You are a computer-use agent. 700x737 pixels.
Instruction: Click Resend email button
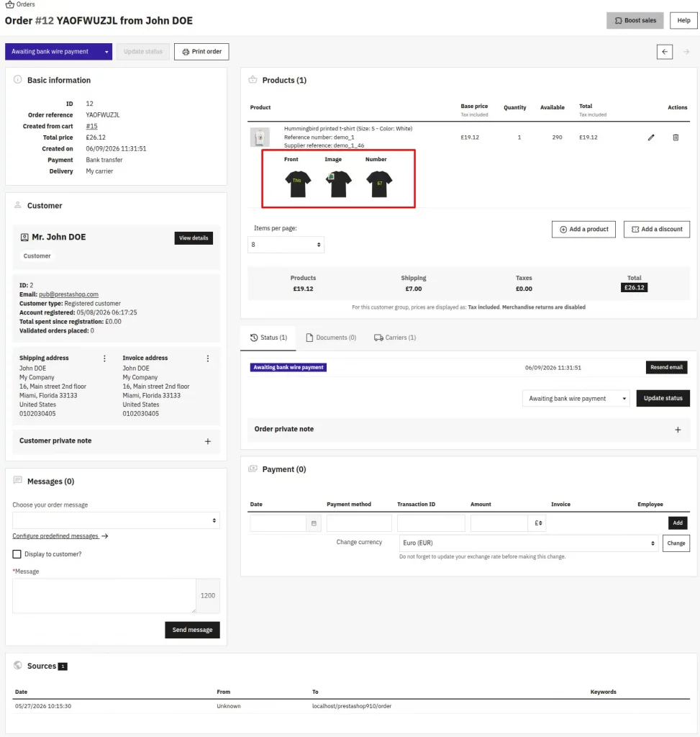(x=666, y=368)
